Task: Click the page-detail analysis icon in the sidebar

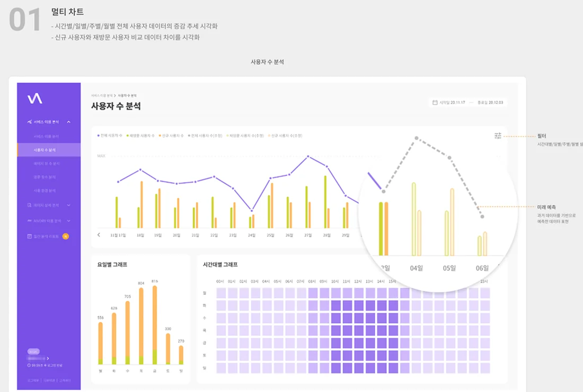Action: [29, 205]
